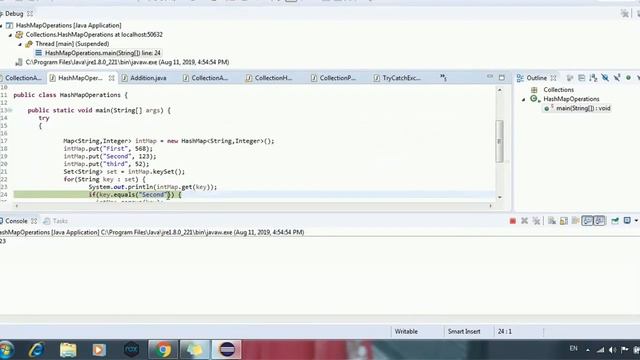Open volume control in the system tray
Screen dimensions: 640x360
pos(612,350)
